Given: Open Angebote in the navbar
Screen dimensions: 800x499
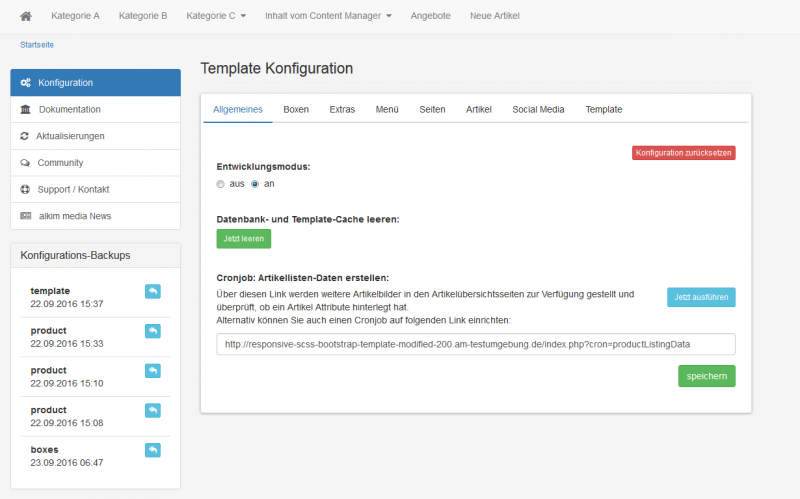Looking at the screenshot, I should 431,16.
